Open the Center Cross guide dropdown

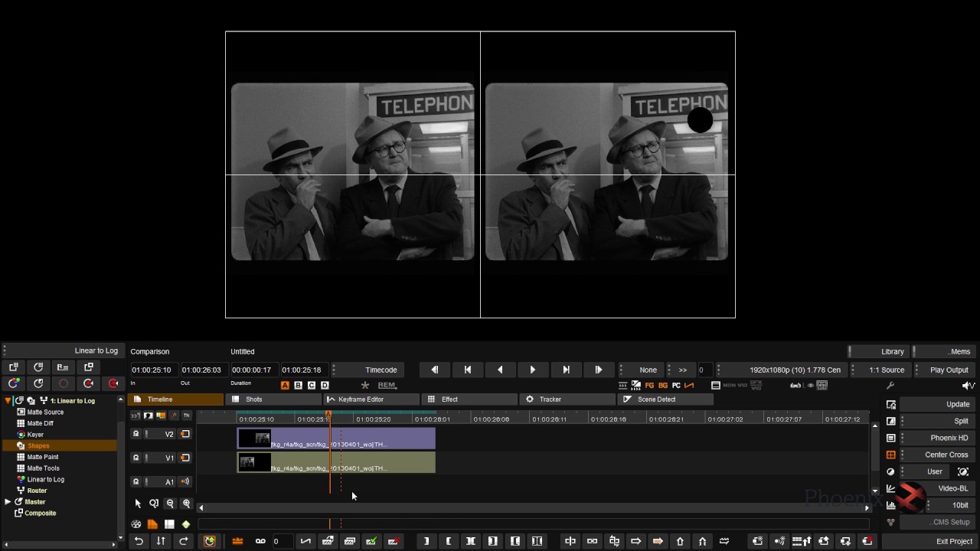[x=938, y=455]
